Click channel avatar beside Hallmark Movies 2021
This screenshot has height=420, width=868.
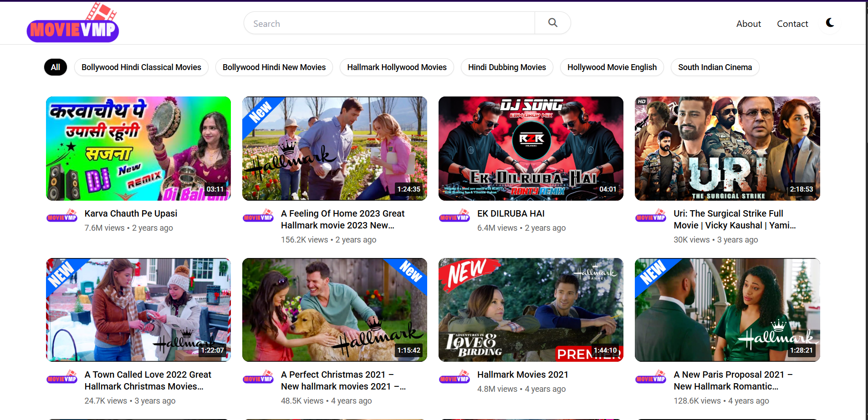point(454,376)
